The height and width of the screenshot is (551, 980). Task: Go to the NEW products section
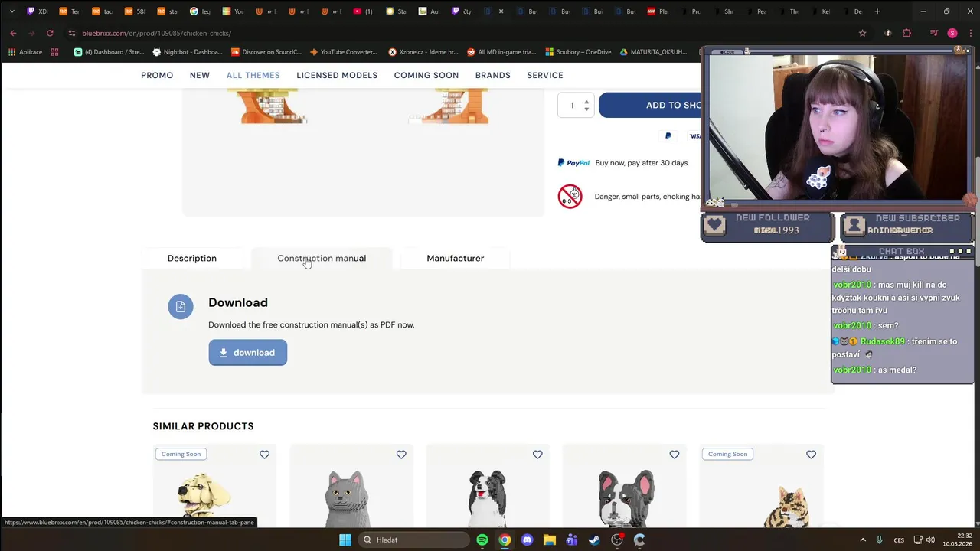(x=200, y=75)
